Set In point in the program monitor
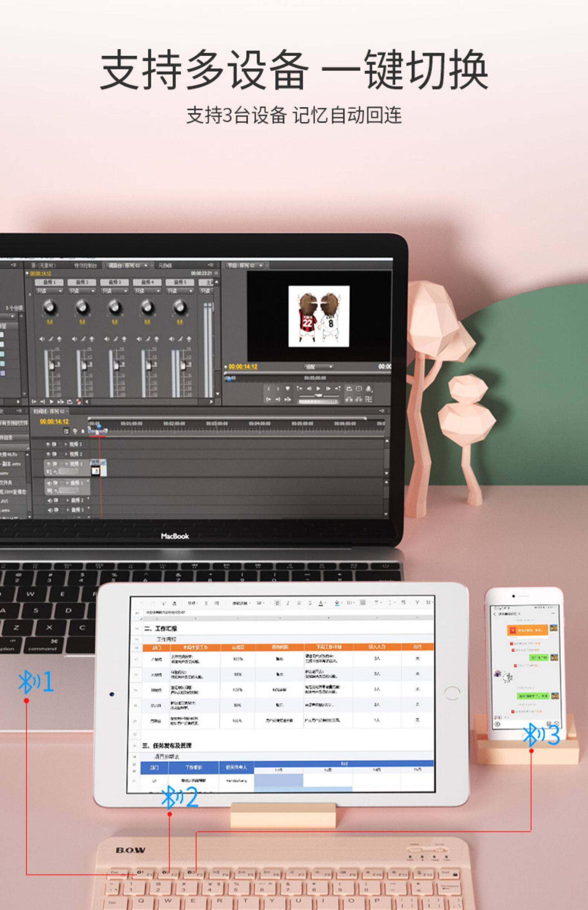 click(269, 389)
